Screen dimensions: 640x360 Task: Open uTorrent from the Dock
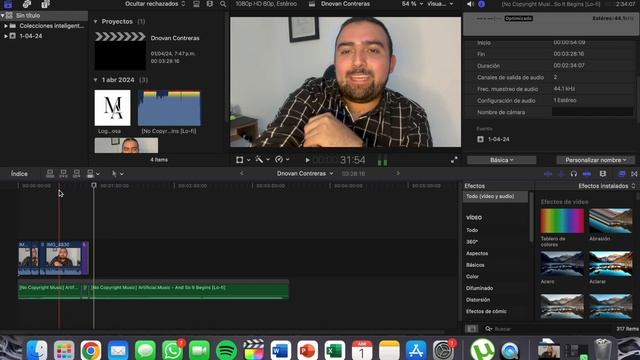coord(482,350)
